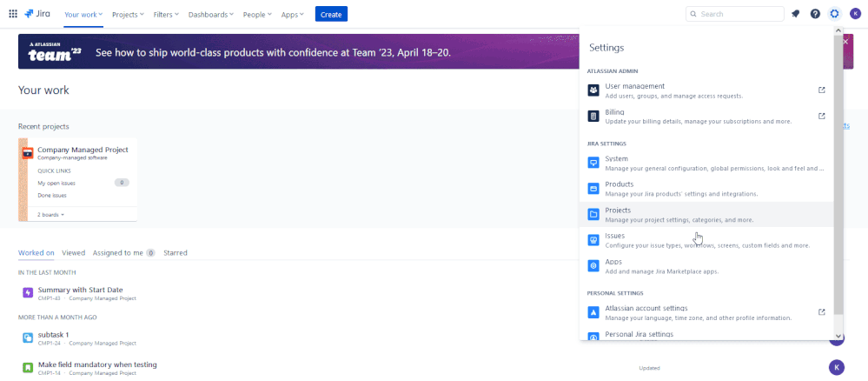The width and height of the screenshot is (868, 381).
Task: Expand the Filters dropdown
Action: pos(166,15)
